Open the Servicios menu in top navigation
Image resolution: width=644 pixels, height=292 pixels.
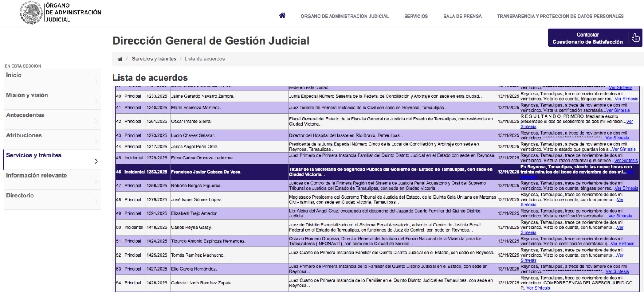416,17
